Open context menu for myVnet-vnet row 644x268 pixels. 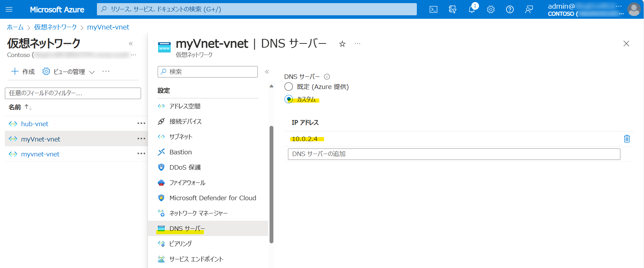[x=141, y=139]
